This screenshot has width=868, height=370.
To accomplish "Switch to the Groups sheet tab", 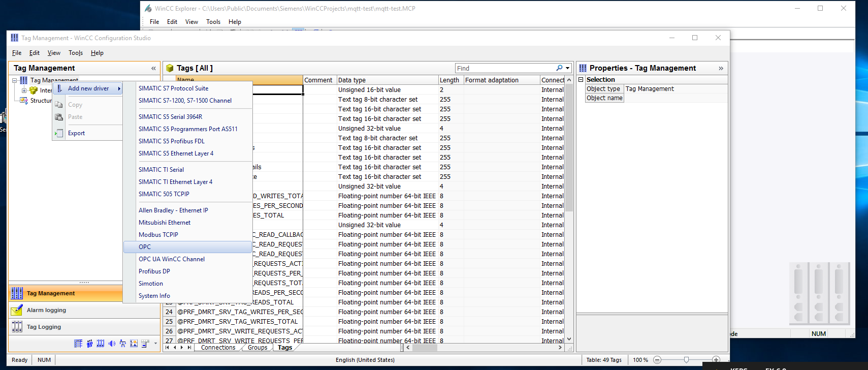I will point(258,348).
